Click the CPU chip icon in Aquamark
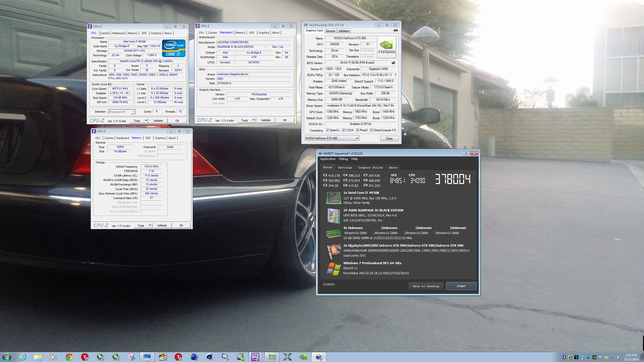 (x=333, y=198)
